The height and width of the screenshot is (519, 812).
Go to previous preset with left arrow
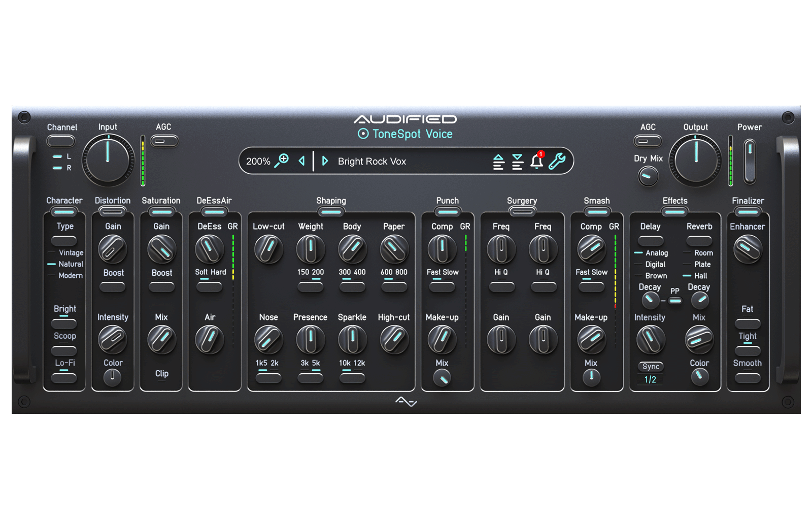point(302,161)
